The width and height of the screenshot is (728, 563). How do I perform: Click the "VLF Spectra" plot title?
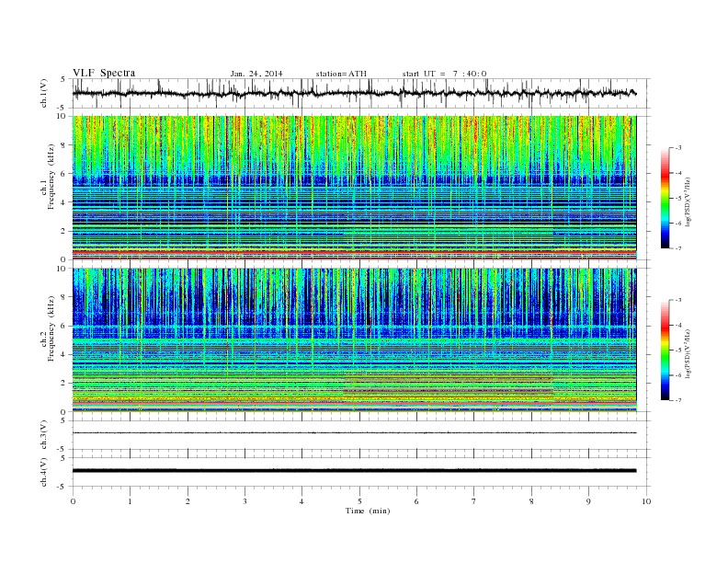click(x=104, y=73)
